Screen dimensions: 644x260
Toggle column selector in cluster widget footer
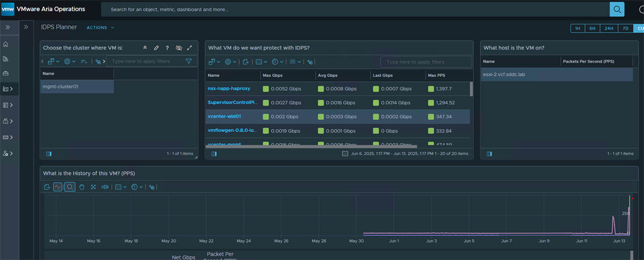pos(48,154)
